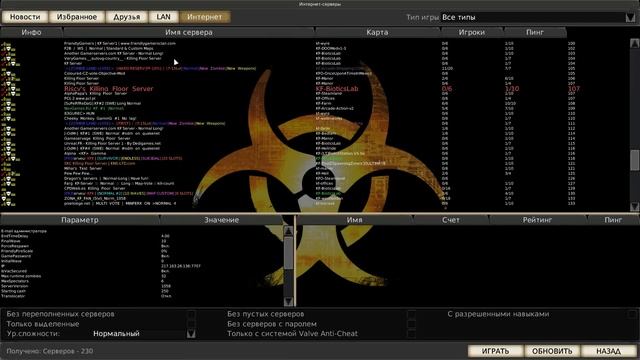
Task: Sort servers by the Карта column
Action: [x=377, y=32]
